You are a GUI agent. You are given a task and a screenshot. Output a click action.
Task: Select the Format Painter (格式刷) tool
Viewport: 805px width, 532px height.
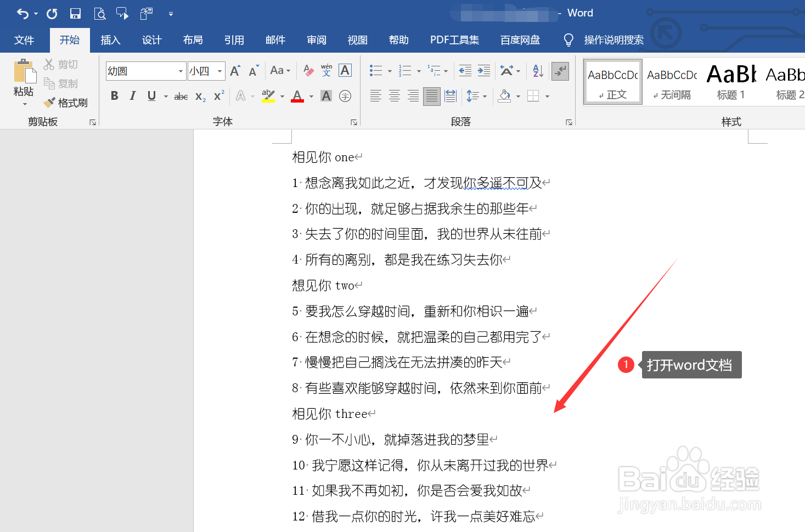click(x=66, y=103)
